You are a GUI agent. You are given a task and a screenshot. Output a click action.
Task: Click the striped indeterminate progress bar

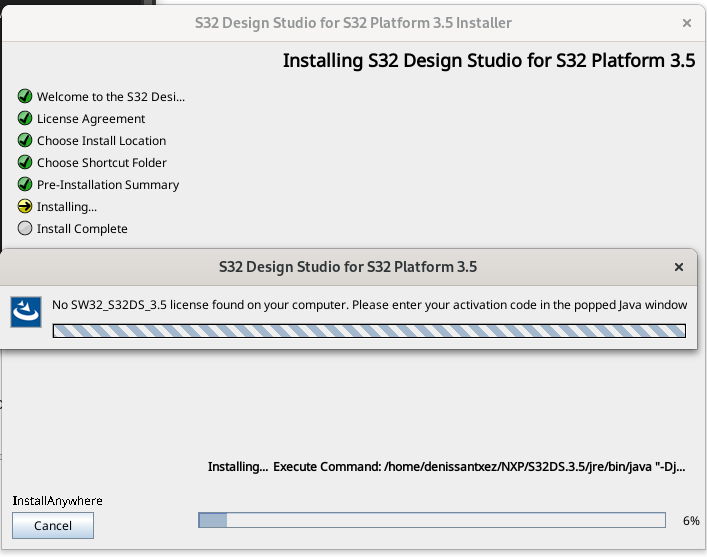(369, 332)
